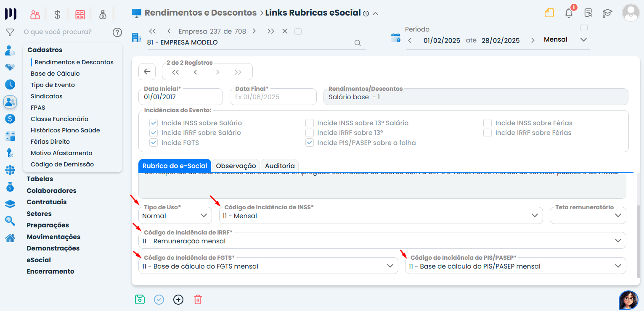Image resolution: width=644 pixels, height=311 pixels.
Task: Click the form's vertical scrollbar
Action: click(639, 241)
